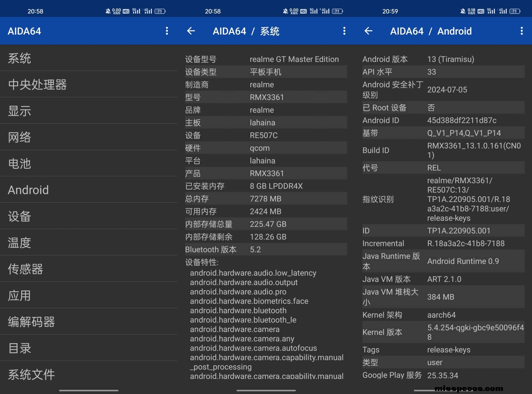532x394 pixels.
Task: Select 电池 in the main list
Action: coord(19,164)
